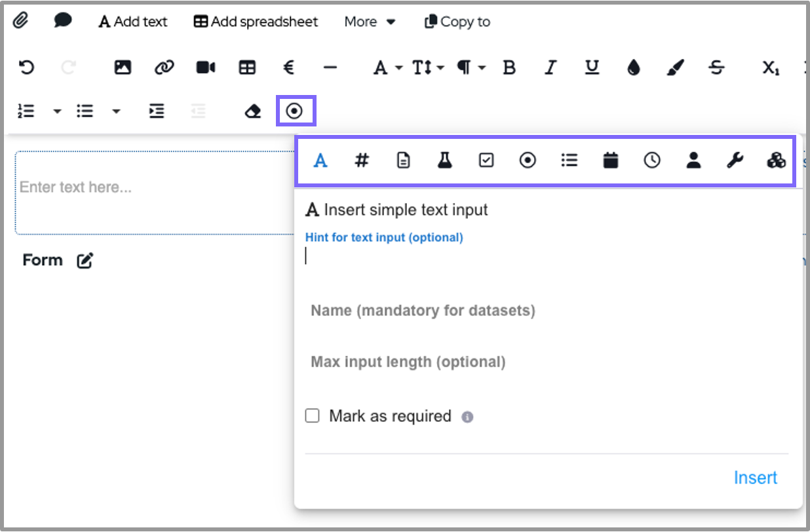Click Copy to in the top bar
Screen dimensions: 810x532
click(457, 22)
